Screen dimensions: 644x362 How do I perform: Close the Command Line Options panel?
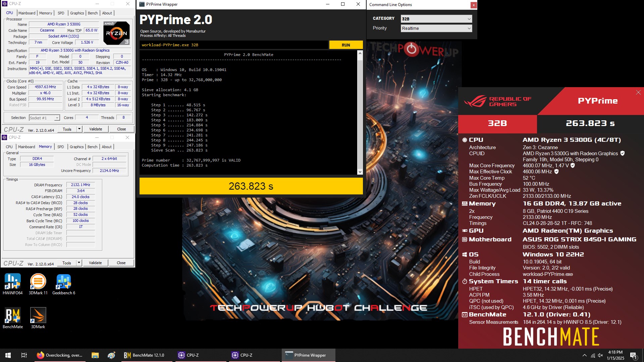point(473,5)
